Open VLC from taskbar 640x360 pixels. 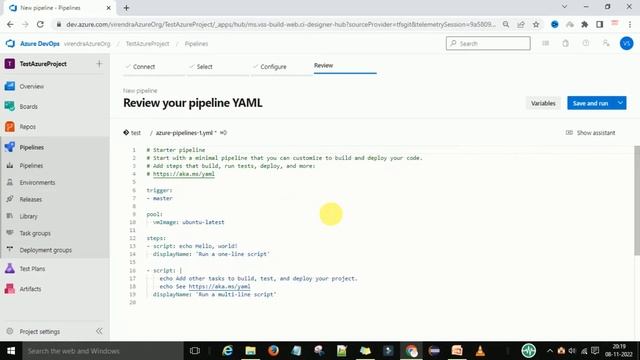click(480, 351)
